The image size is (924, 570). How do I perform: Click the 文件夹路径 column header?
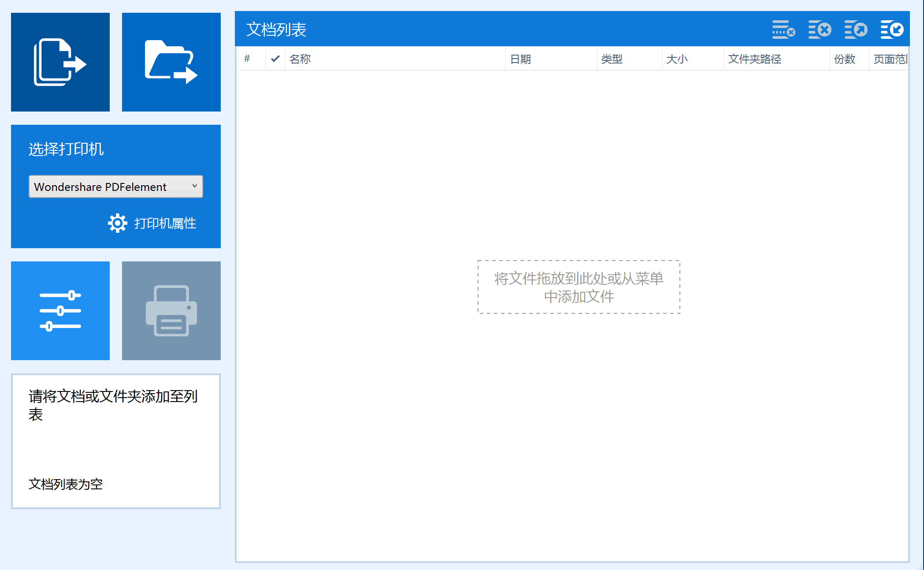pos(754,59)
